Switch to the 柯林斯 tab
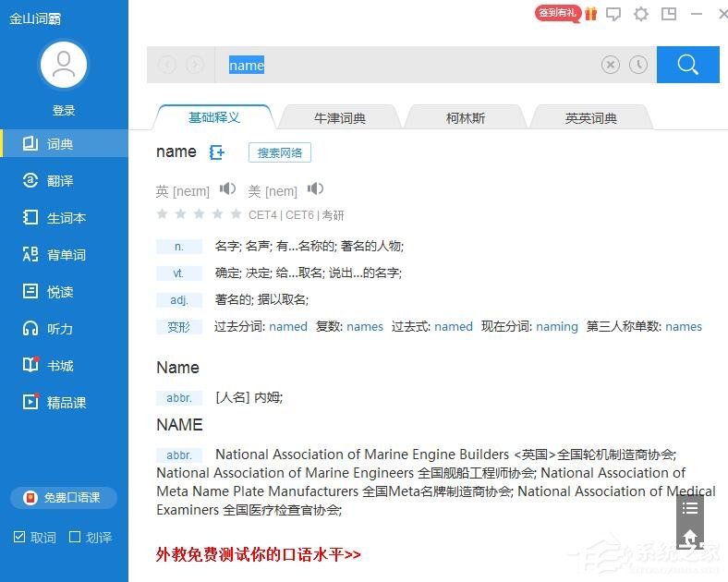The width and height of the screenshot is (728, 582). [x=465, y=118]
